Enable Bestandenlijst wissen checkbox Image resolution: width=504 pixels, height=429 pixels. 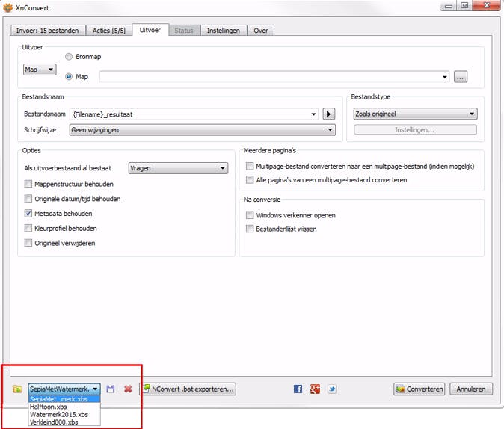[250, 229]
